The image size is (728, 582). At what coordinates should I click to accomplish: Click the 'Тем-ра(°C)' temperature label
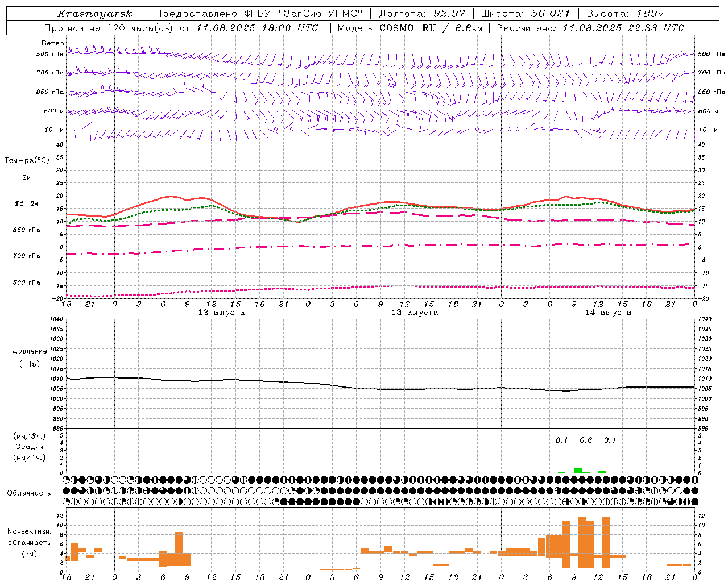(x=27, y=161)
